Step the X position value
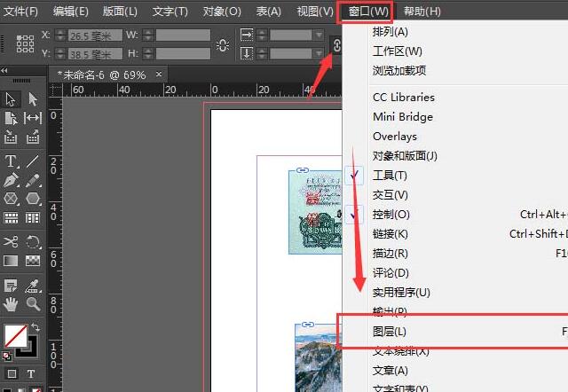 60,35
